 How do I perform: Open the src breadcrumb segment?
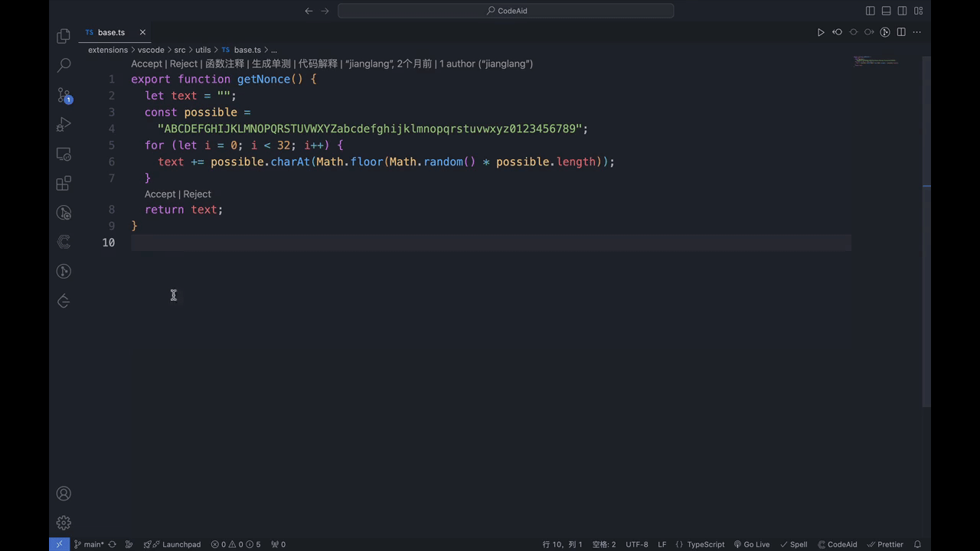180,50
